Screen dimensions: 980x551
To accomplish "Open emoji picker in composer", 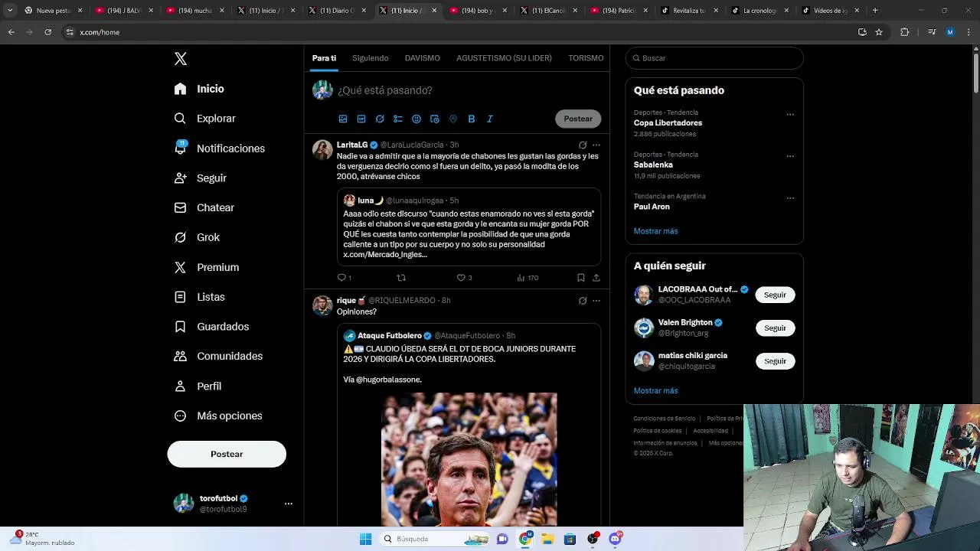I will pos(416,119).
